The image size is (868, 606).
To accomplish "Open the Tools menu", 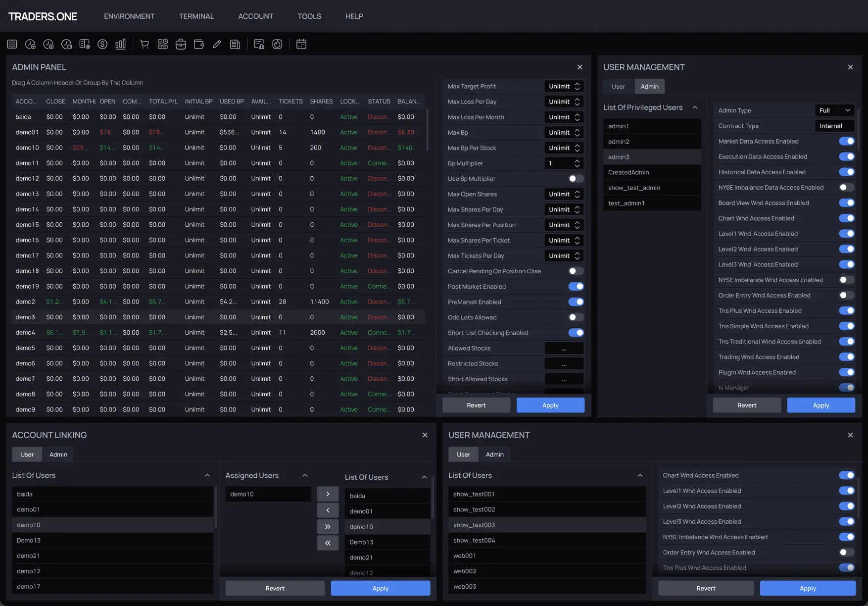I will (309, 16).
